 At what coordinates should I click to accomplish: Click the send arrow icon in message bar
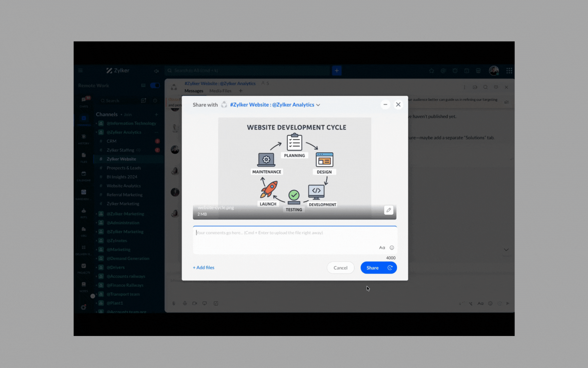pyautogui.click(x=508, y=303)
